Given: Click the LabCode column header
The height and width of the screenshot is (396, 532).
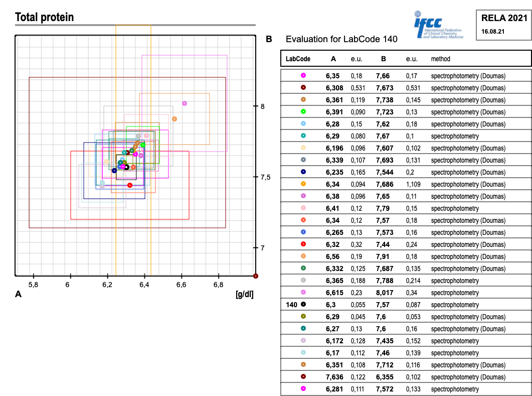Looking at the screenshot, I should (298, 59).
